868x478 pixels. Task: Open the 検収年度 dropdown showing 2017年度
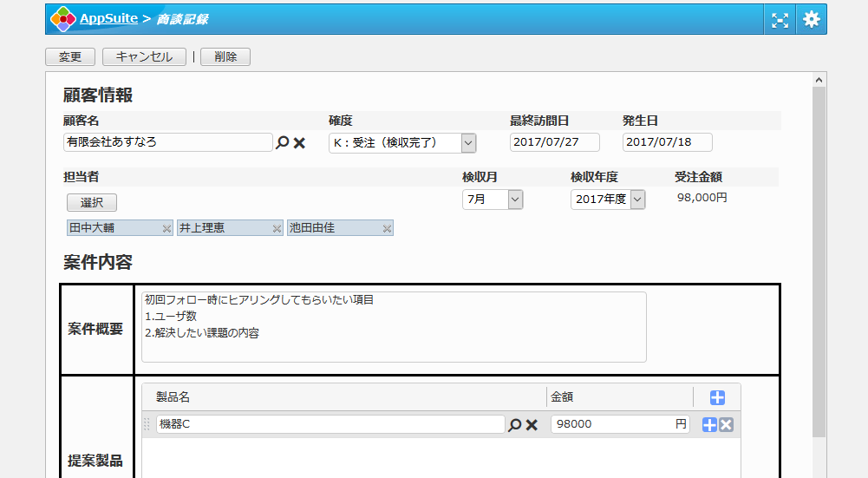click(637, 200)
